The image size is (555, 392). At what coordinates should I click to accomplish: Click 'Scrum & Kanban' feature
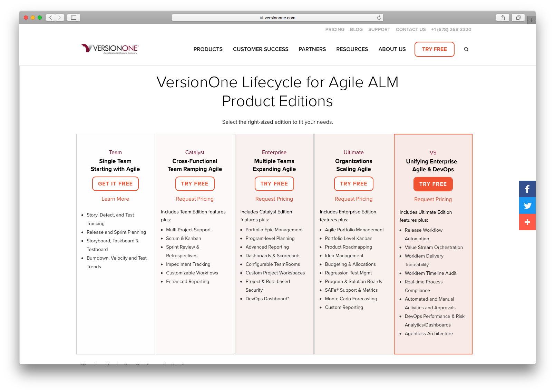(183, 239)
